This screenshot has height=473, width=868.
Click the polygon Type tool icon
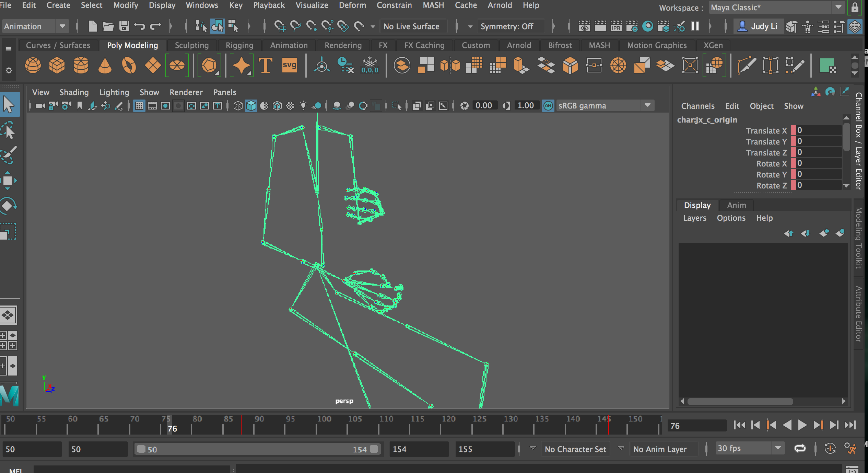pos(265,65)
